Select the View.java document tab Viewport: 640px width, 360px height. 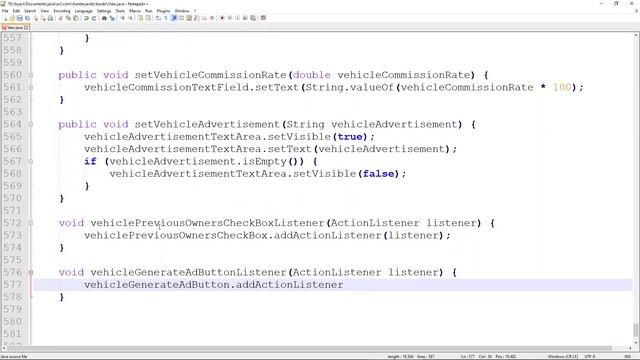15,27
